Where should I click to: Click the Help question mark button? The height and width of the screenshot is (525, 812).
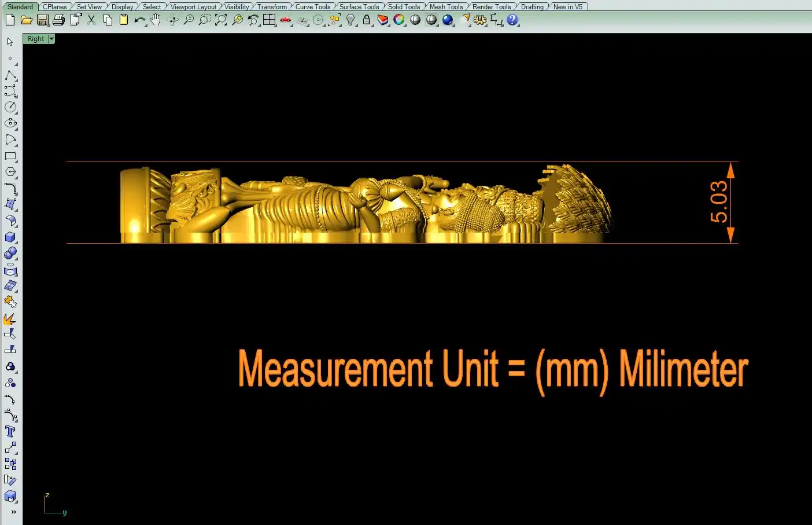pyautogui.click(x=512, y=20)
